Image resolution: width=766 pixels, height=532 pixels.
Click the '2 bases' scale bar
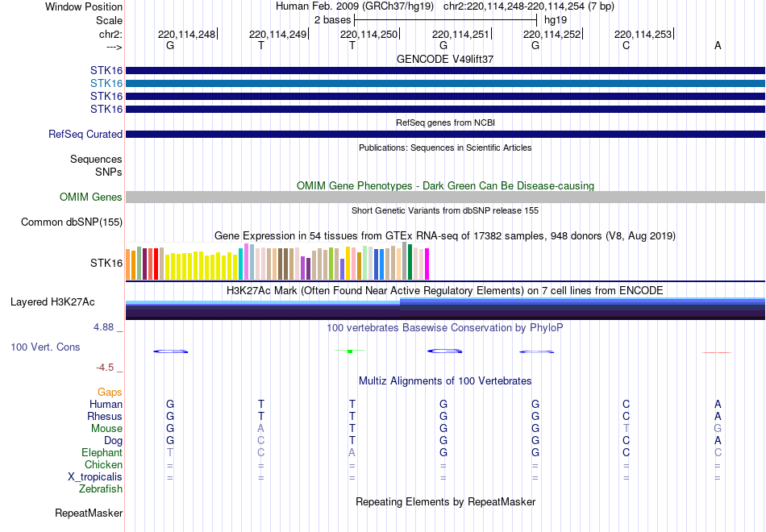(445, 20)
